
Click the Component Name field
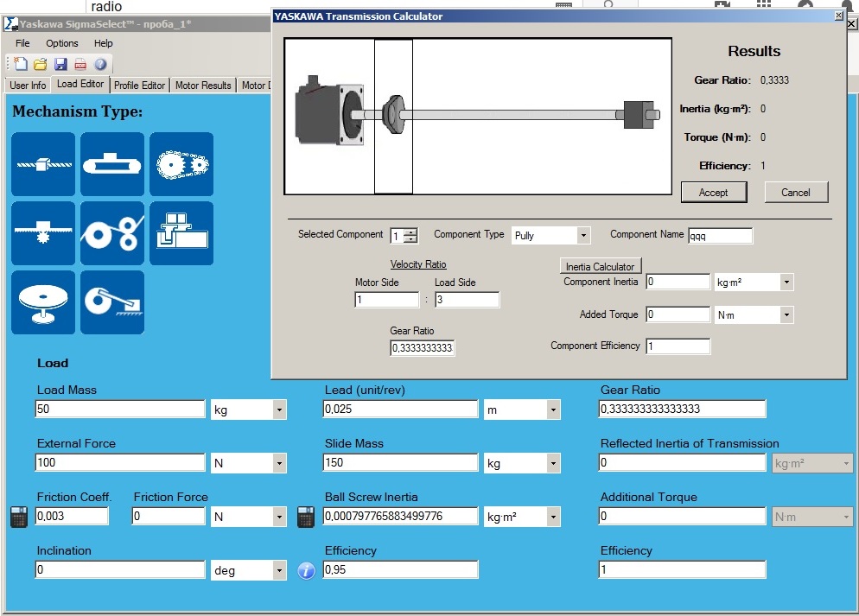tap(721, 236)
